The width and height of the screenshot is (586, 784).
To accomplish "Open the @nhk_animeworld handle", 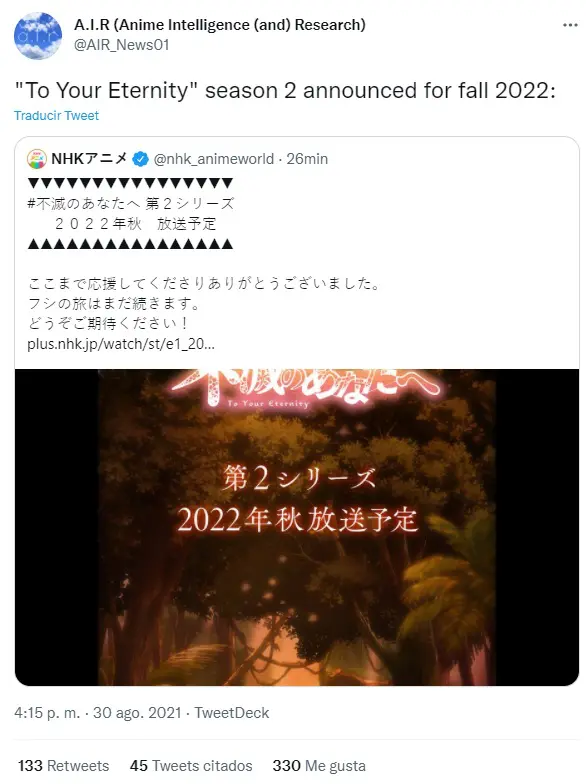I will click(x=214, y=159).
